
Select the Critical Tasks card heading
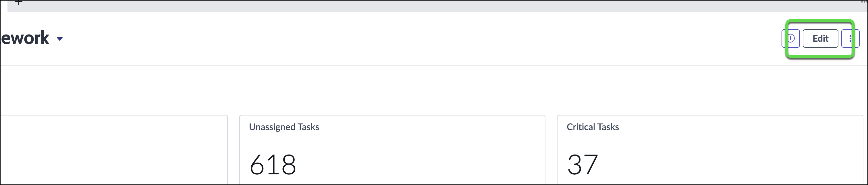(x=593, y=127)
